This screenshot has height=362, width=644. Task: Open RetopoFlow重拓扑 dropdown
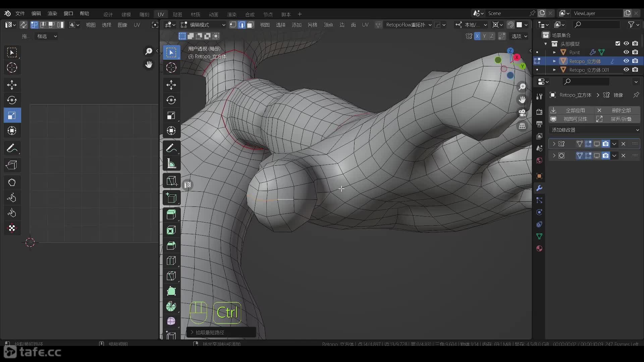coord(408,25)
